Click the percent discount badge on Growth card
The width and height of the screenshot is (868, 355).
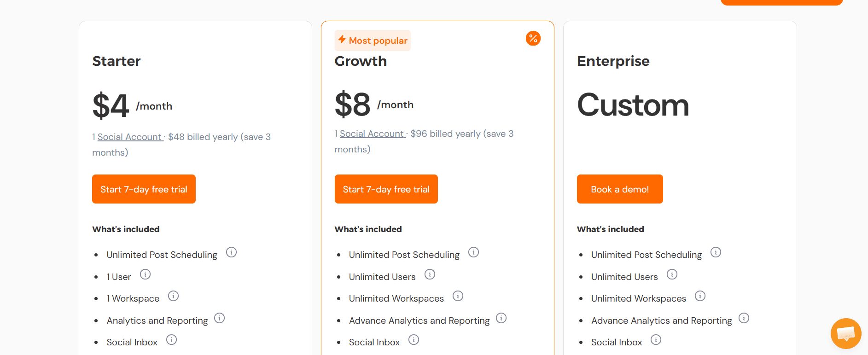point(533,38)
